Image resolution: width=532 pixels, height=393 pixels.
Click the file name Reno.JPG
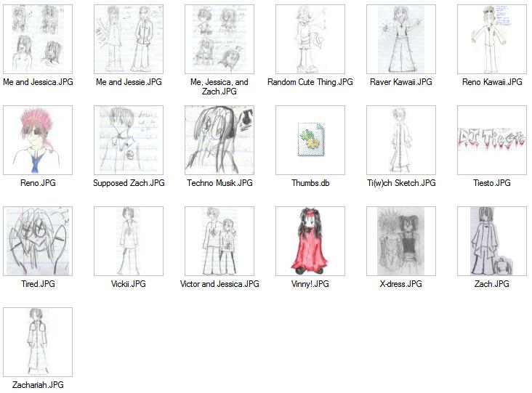pos(38,183)
